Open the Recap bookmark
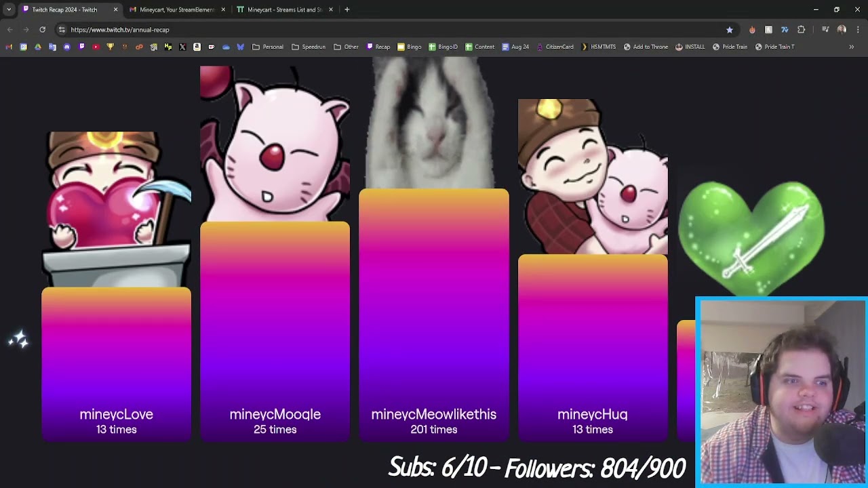868x488 pixels. click(378, 47)
